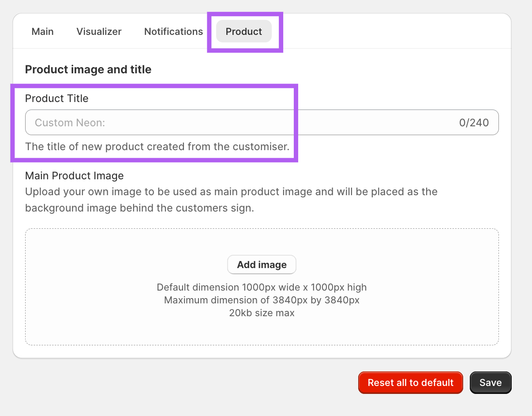Switch to the Main tab
The height and width of the screenshot is (416, 532).
click(x=43, y=32)
